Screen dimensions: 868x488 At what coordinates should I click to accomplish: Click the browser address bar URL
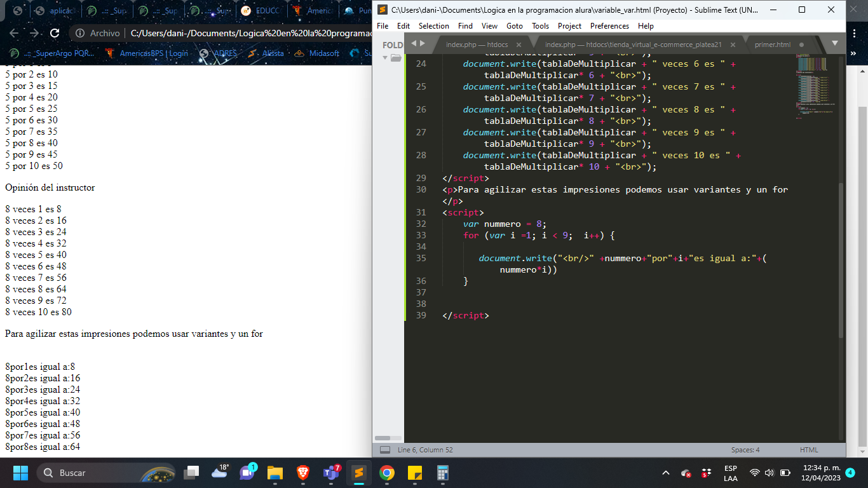[251, 33]
